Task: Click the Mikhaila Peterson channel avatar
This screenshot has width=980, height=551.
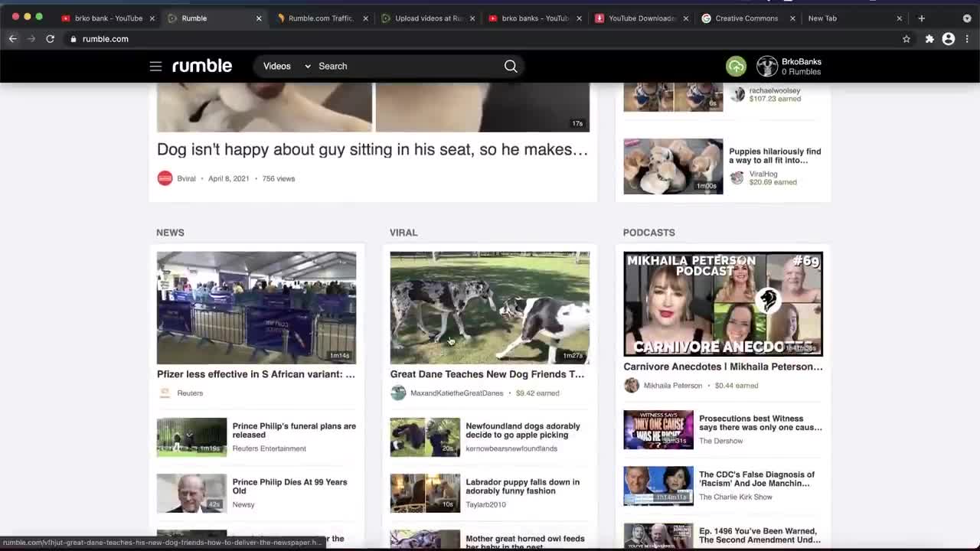Action: 632,386
